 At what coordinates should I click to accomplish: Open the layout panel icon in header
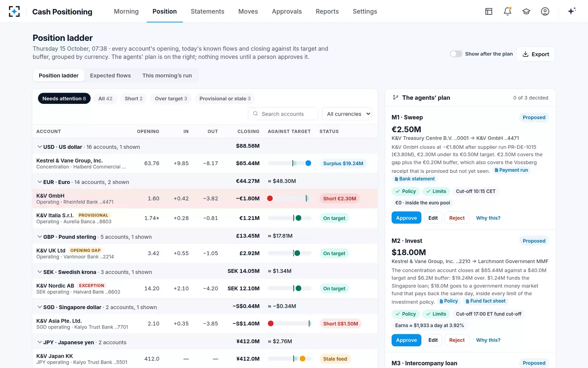pos(489,11)
